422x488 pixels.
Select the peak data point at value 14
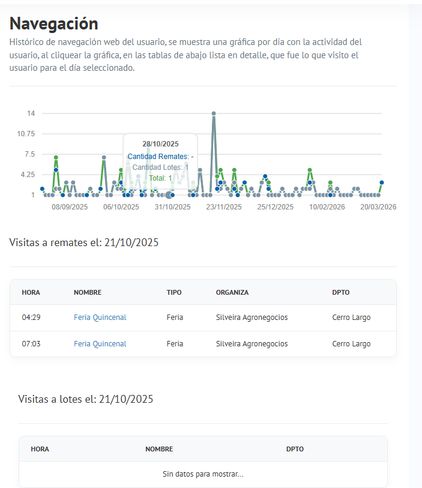pyautogui.click(x=214, y=113)
